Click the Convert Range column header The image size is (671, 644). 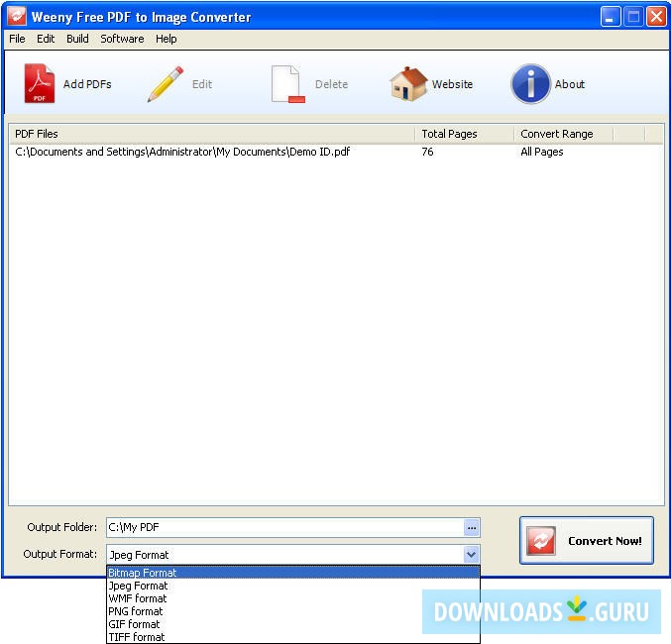pyautogui.click(x=564, y=134)
